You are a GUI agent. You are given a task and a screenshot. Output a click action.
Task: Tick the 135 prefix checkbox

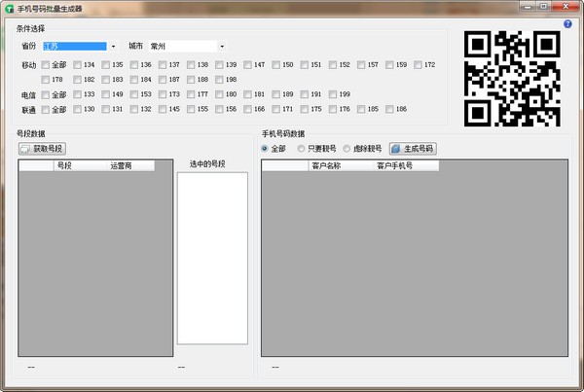(x=105, y=65)
